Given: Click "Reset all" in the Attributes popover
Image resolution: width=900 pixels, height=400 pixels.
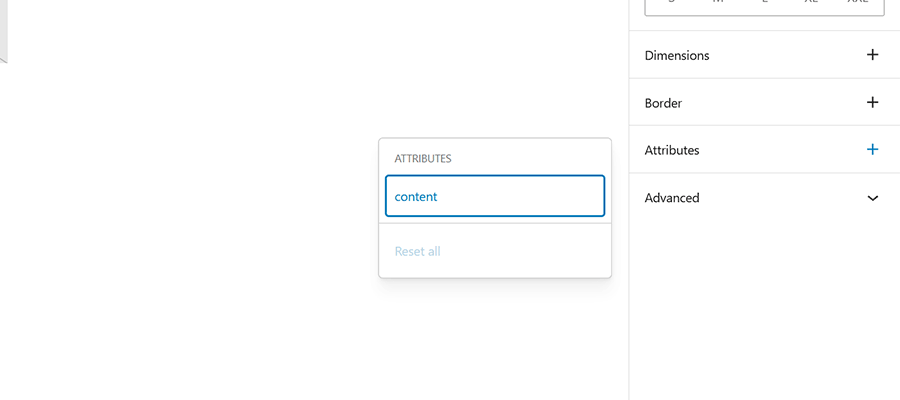Looking at the screenshot, I should pyautogui.click(x=418, y=251).
